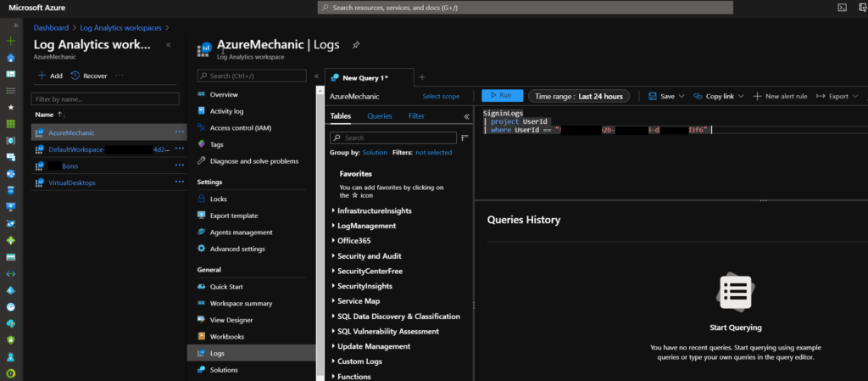Switch to Queries tab
868x381 pixels.
[x=379, y=116]
